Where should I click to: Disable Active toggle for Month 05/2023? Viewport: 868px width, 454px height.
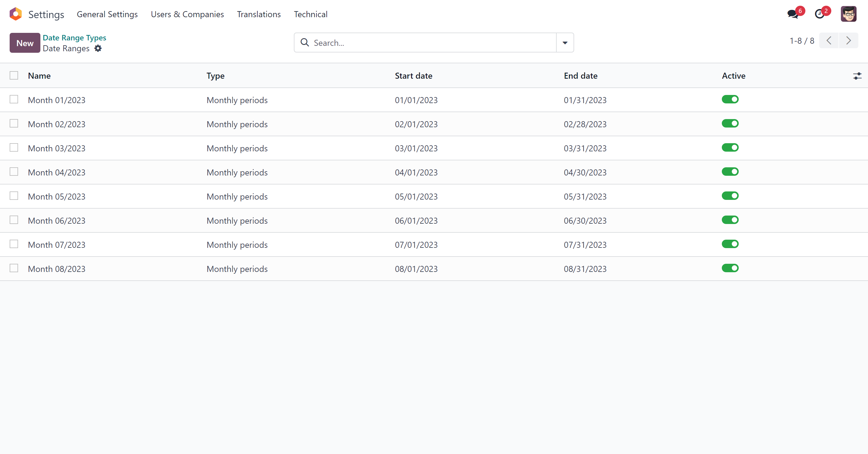[x=730, y=196]
